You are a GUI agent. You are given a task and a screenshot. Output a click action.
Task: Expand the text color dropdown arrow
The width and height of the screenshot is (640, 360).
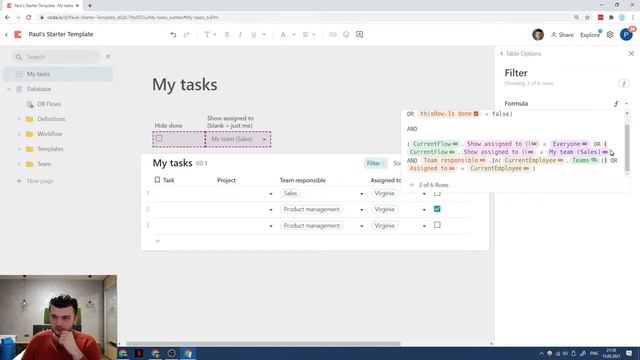pos(293,35)
